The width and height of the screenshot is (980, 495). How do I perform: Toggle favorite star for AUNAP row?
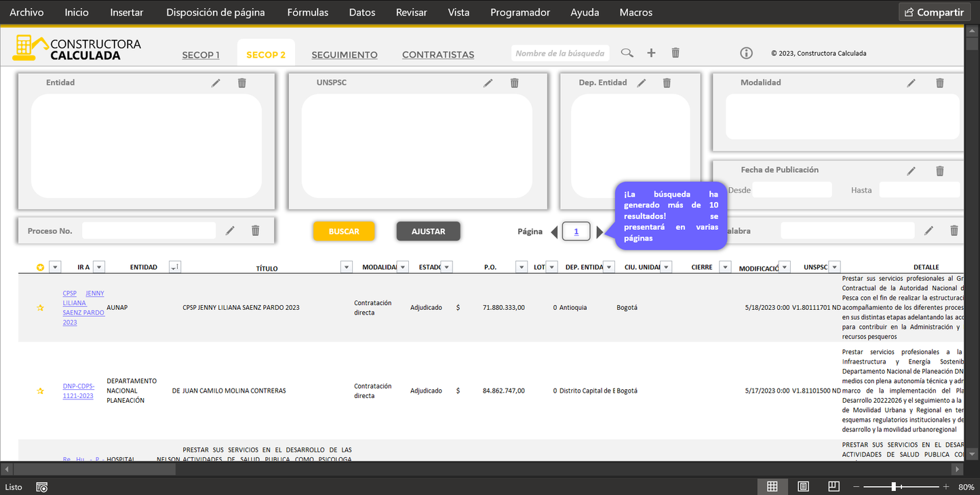[40, 308]
